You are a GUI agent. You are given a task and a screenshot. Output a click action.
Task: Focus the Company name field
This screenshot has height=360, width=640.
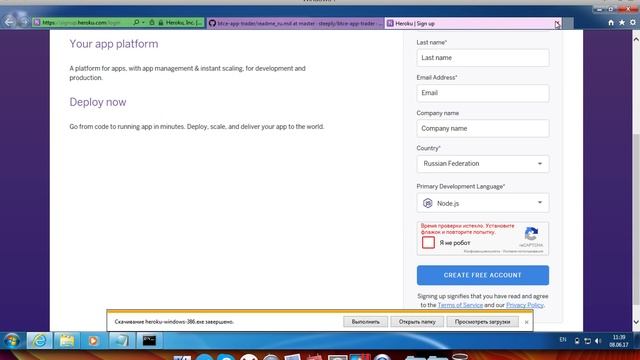(482, 129)
